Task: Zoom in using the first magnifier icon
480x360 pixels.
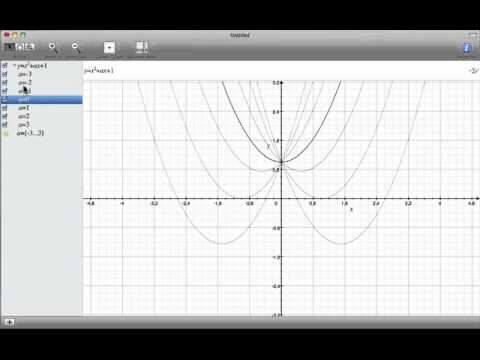Action: point(53,47)
